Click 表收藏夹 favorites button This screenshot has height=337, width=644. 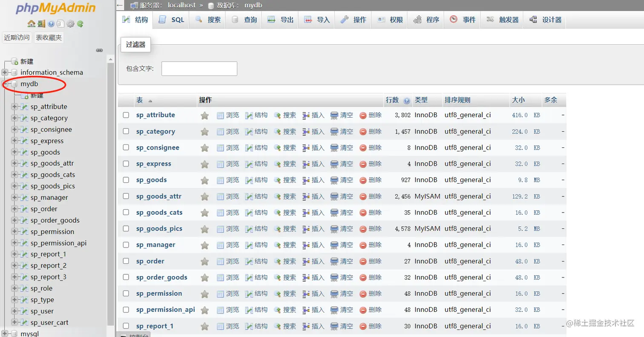pos(49,37)
